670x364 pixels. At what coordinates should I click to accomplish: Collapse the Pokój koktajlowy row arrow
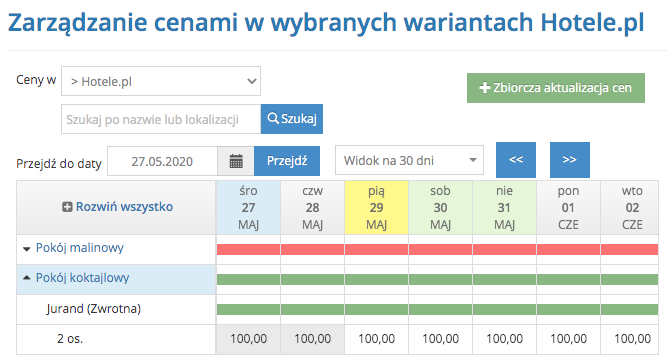click(26, 278)
